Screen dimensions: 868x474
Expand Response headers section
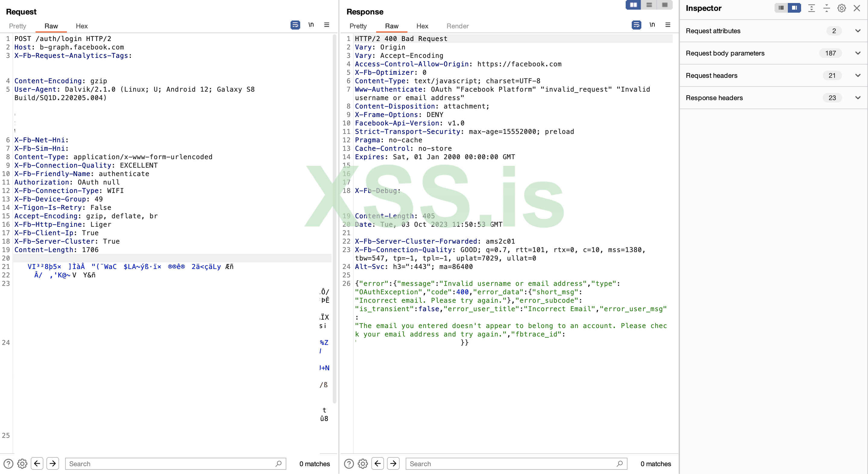click(x=857, y=98)
